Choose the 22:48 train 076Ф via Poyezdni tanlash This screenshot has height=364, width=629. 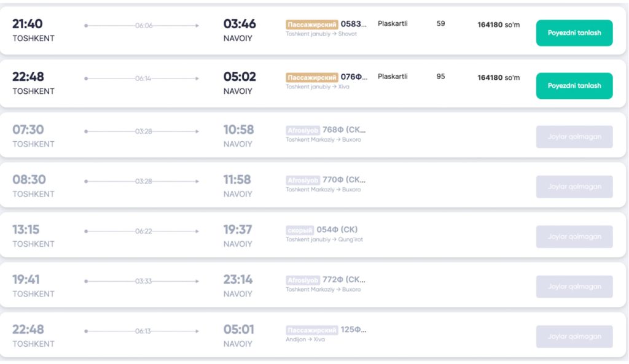(x=574, y=86)
